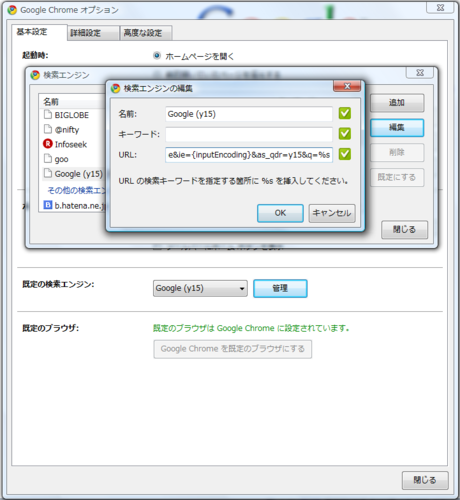Screen dimensions: 460x500
Task: Click キャンセル in edit dialog
Action: click(x=332, y=213)
